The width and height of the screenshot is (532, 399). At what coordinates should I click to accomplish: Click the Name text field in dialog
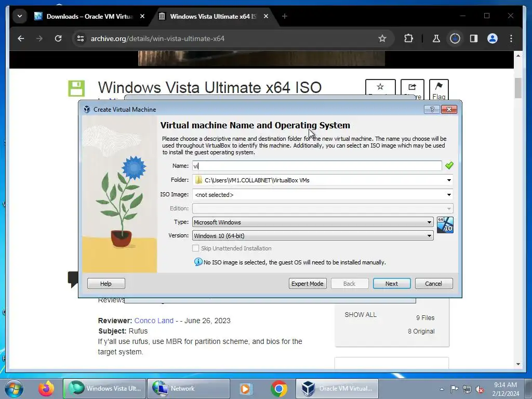317,166
